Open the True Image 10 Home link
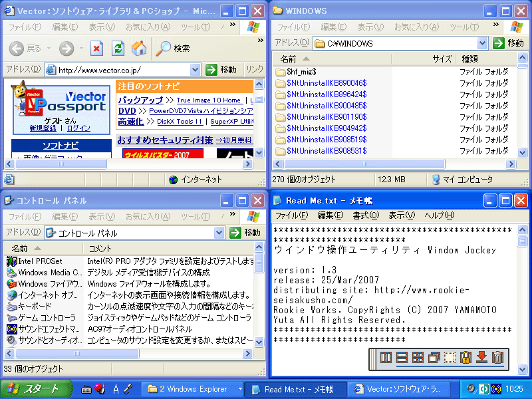Image resolution: width=532 pixels, height=399 pixels. point(209,100)
